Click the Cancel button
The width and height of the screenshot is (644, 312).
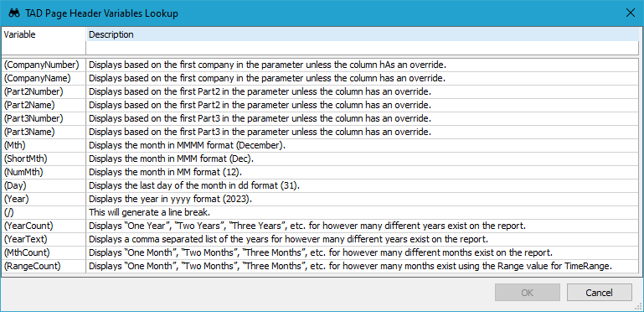click(600, 293)
